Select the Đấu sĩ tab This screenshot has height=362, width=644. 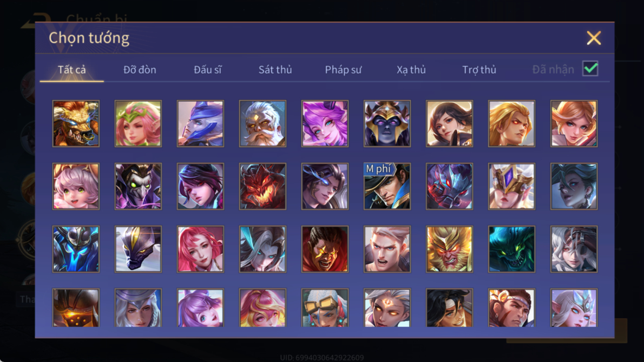[x=208, y=70]
